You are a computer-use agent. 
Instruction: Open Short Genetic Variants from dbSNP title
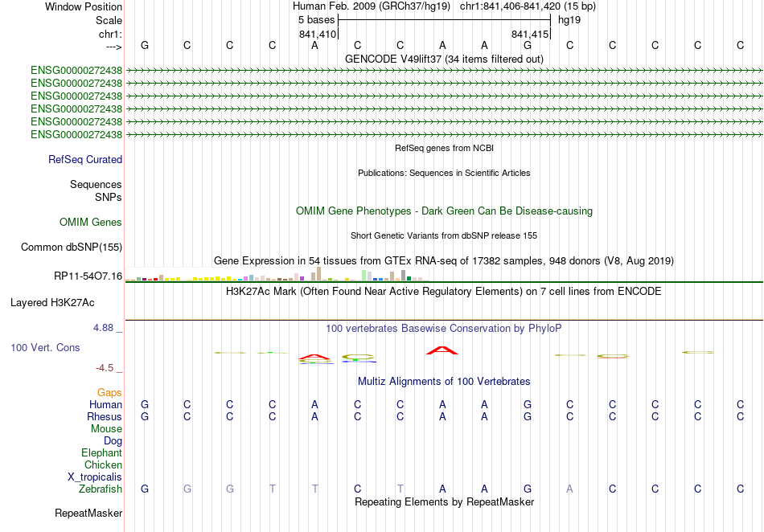[444, 235]
